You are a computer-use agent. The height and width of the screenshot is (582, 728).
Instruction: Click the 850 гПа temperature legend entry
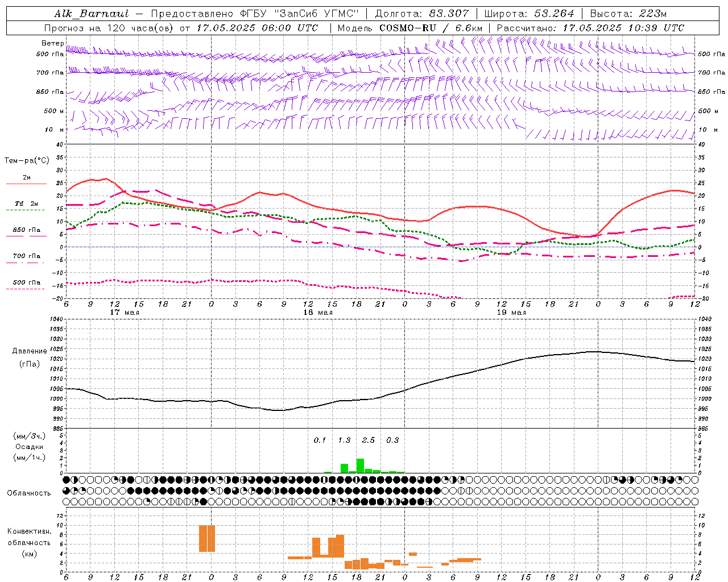click(27, 230)
